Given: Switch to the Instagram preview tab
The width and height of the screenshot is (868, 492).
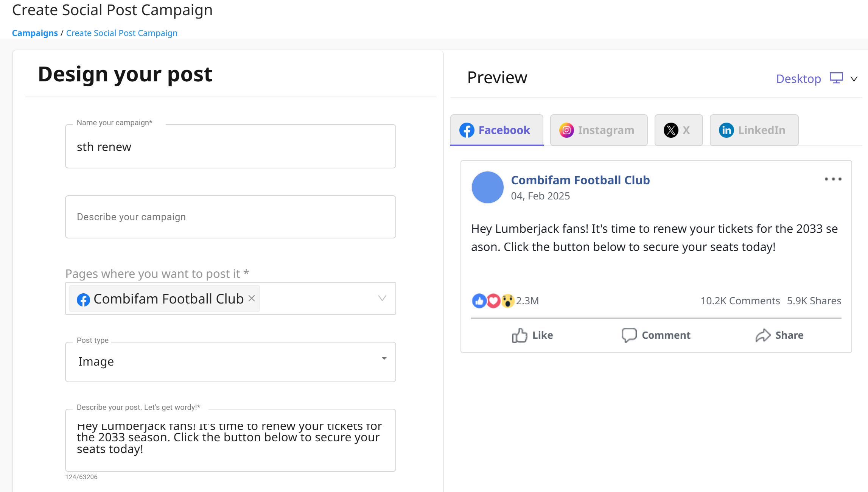Looking at the screenshot, I should pyautogui.click(x=599, y=130).
